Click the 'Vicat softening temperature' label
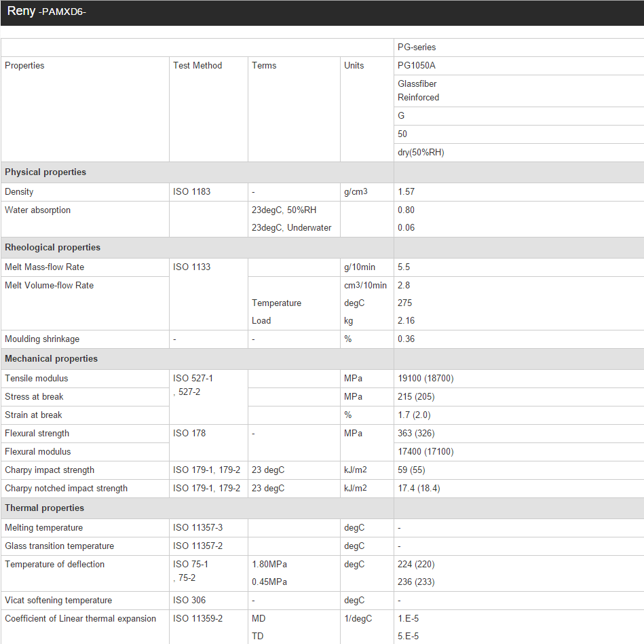This screenshot has width=644, height=644. click(58, 601)
